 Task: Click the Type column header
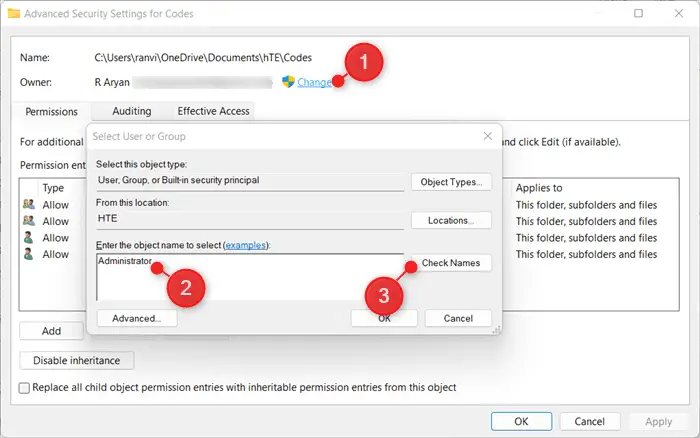coord(53,188)
